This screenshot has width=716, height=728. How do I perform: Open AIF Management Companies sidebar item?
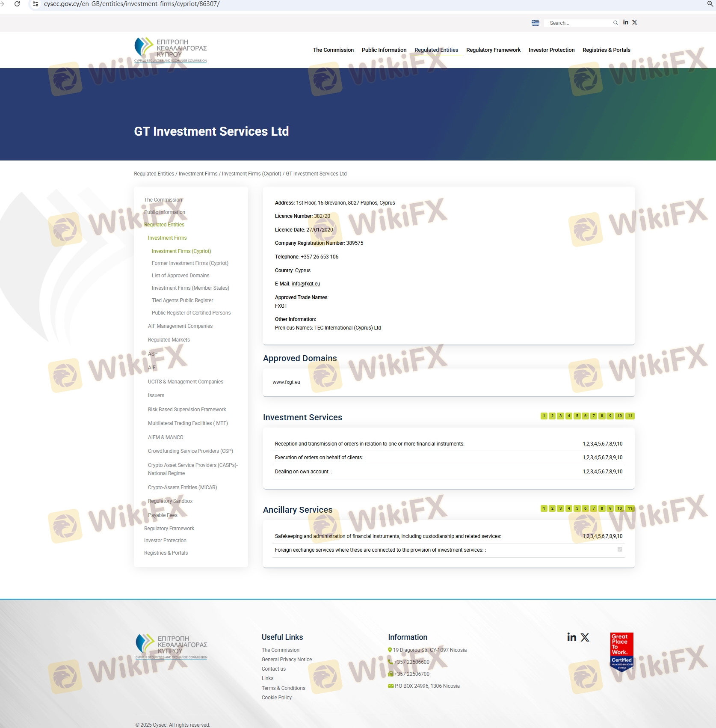click(x=180, y=326)
